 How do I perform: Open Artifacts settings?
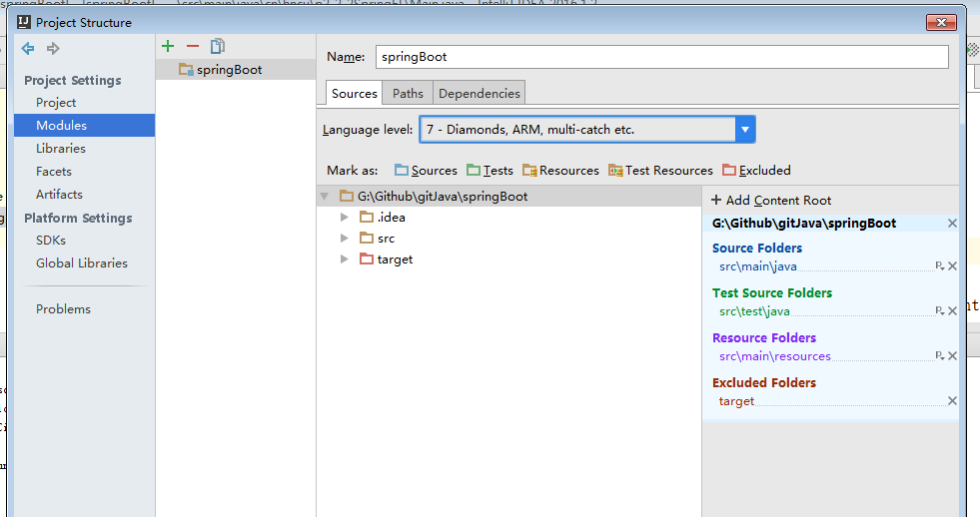59,195
